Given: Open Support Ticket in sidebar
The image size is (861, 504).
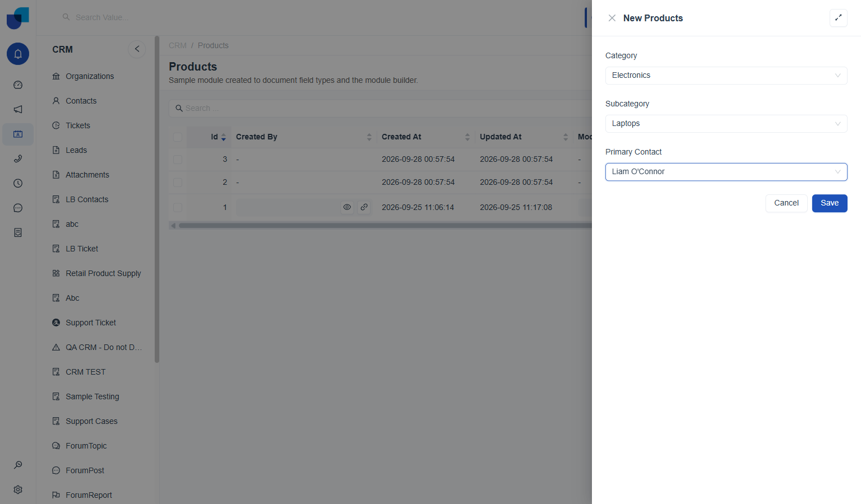Looking at the screenshot, I should tap(91, 323).
